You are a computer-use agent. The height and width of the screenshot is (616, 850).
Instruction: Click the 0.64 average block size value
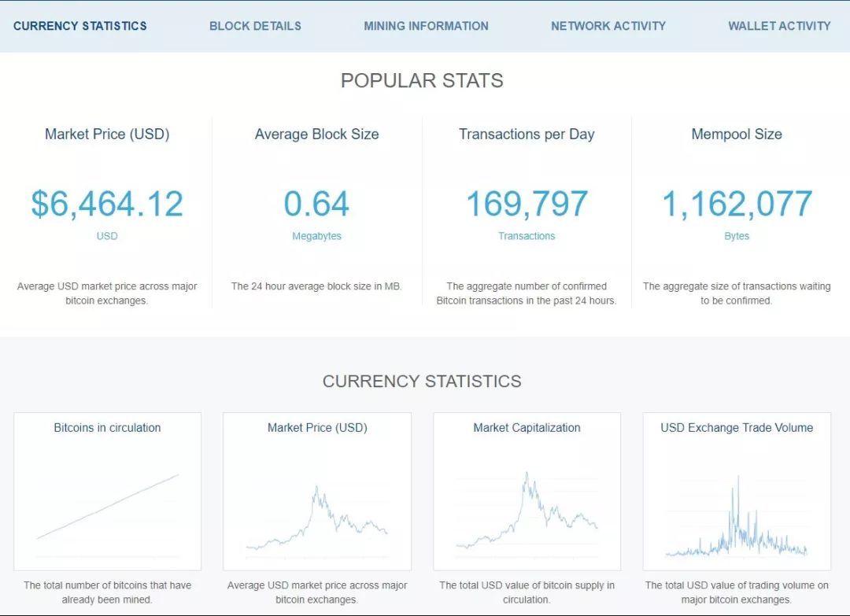click(316, 204)
